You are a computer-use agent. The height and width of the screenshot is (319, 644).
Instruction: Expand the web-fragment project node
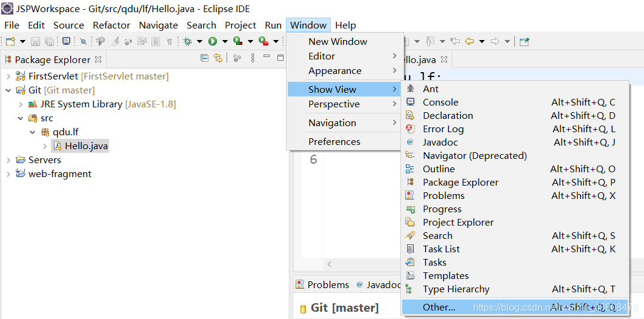click(8, 174)
